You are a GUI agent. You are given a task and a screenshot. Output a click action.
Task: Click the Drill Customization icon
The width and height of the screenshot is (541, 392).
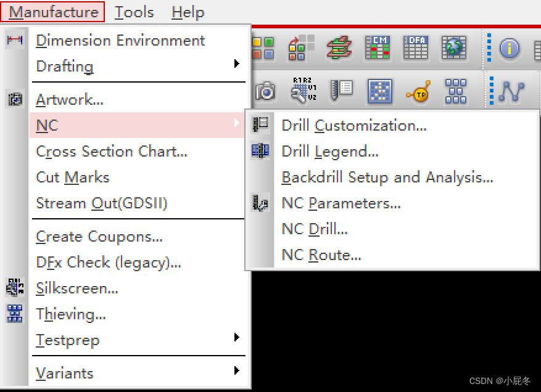pyautogui.click(x=260, y=124)
